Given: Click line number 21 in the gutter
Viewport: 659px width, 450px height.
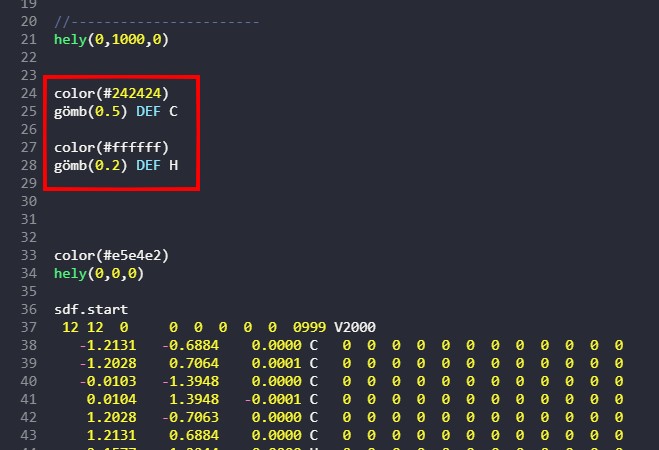Looking at the screenshot, I should pyautogui.click(x=28, y=39).
